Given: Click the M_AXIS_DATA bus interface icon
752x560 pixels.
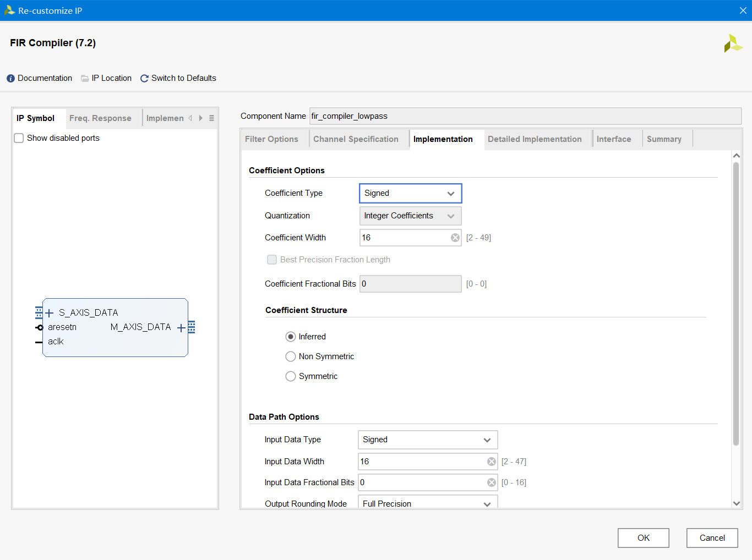Looking at the screenshot, I should click(192, 327).
